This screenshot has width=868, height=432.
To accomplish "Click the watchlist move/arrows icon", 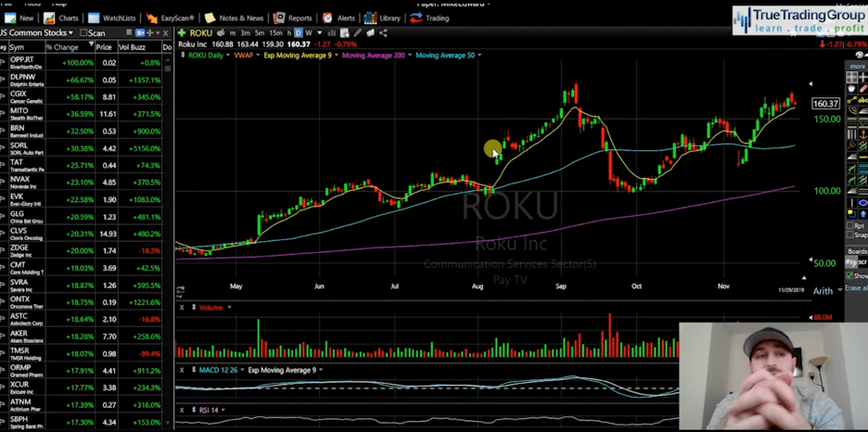I will coord(150,32).
